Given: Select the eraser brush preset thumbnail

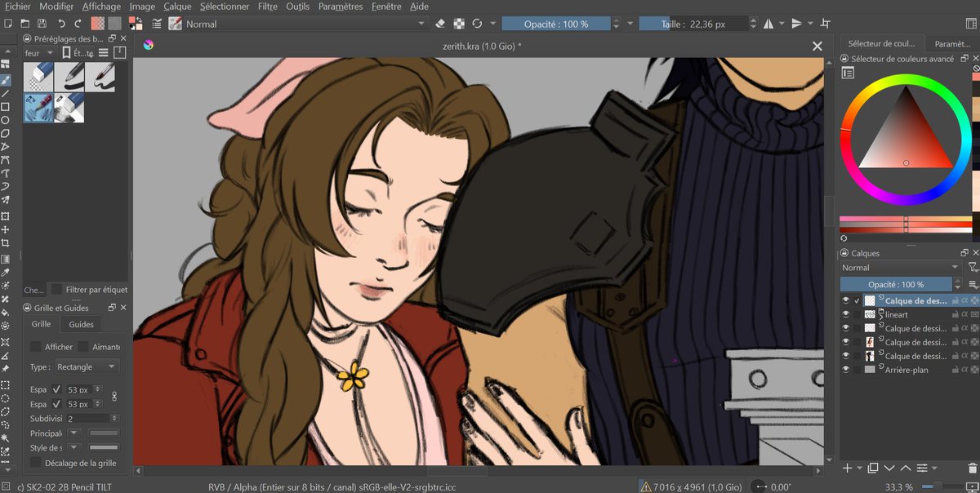Looking at the screenshot, I should coord(38,78).
